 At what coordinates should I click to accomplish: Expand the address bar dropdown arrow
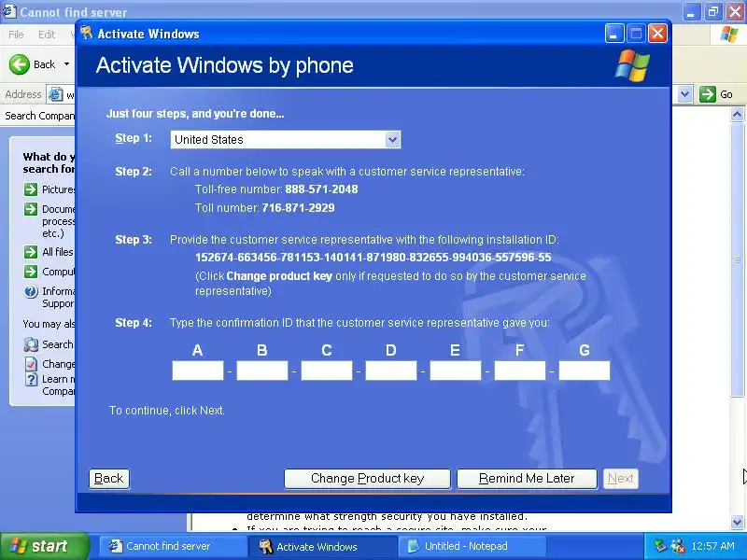(684, 94)
